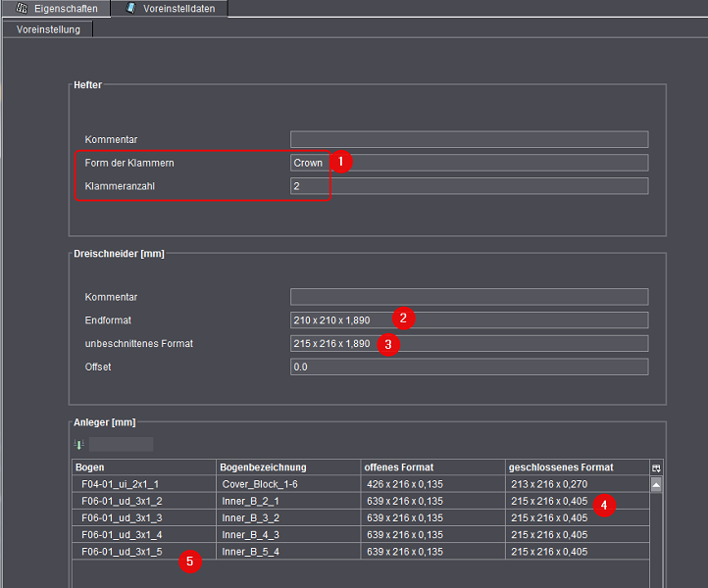The image size is (708, 588).
Task: Click the sort icon above the Anleger table
Action: pos(80,444)
